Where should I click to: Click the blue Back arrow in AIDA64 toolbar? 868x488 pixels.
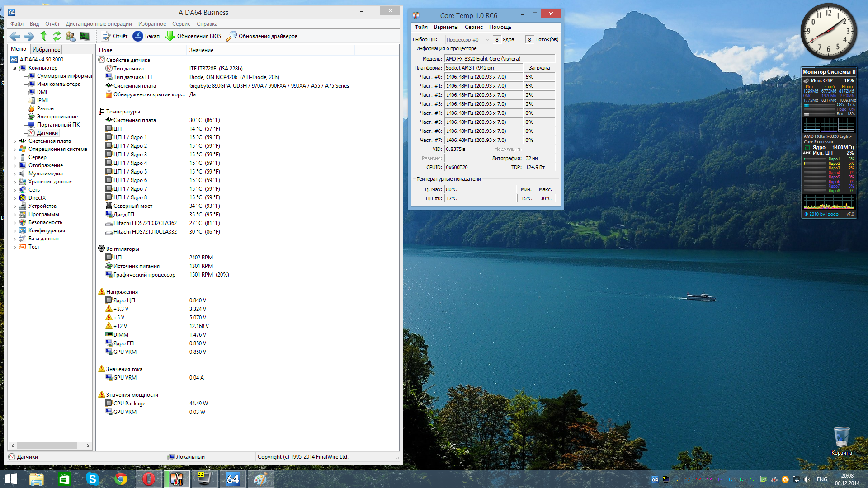pos(15,36)
